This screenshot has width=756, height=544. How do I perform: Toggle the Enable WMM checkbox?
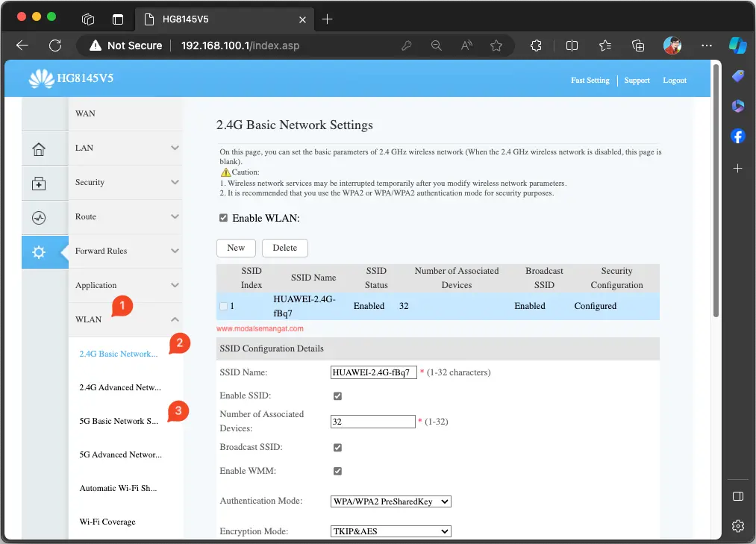(337, 471)
